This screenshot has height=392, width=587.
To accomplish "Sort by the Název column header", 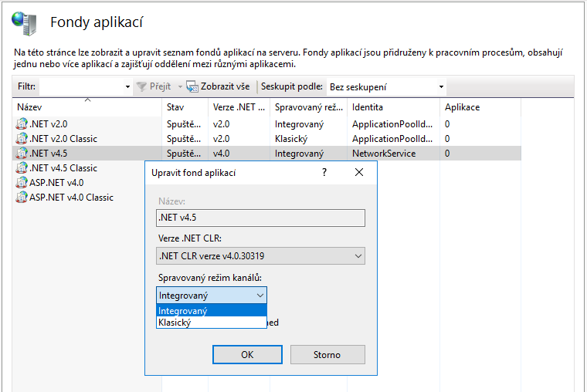I will click(87, 107).
